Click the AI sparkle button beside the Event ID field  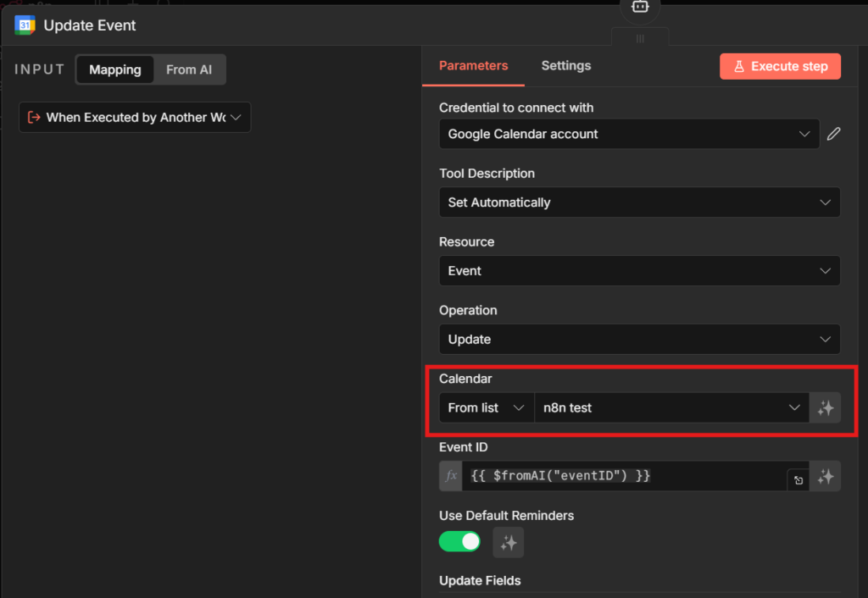[825, 477]
